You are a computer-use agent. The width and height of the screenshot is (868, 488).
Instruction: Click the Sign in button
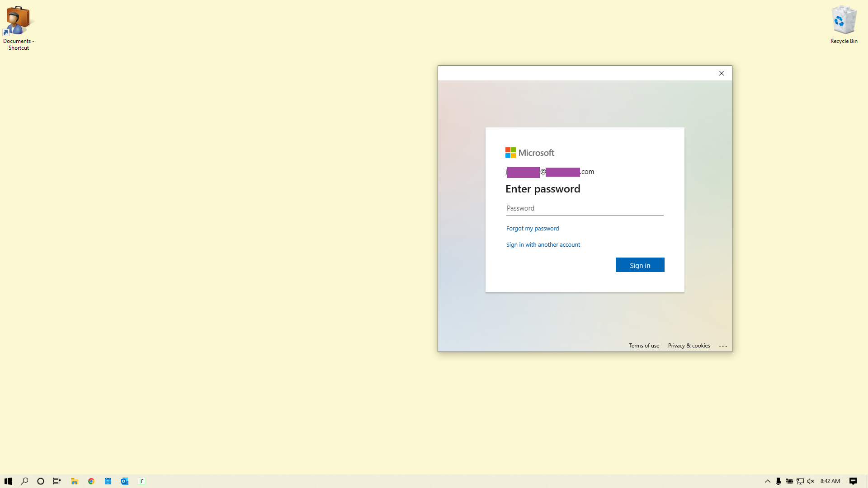(640, 265)
